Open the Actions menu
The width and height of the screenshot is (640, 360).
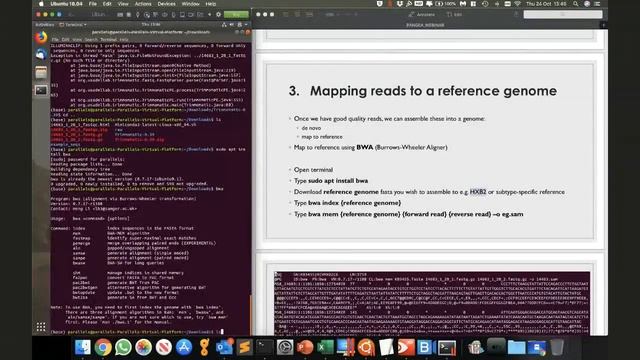tap(143, 4)
